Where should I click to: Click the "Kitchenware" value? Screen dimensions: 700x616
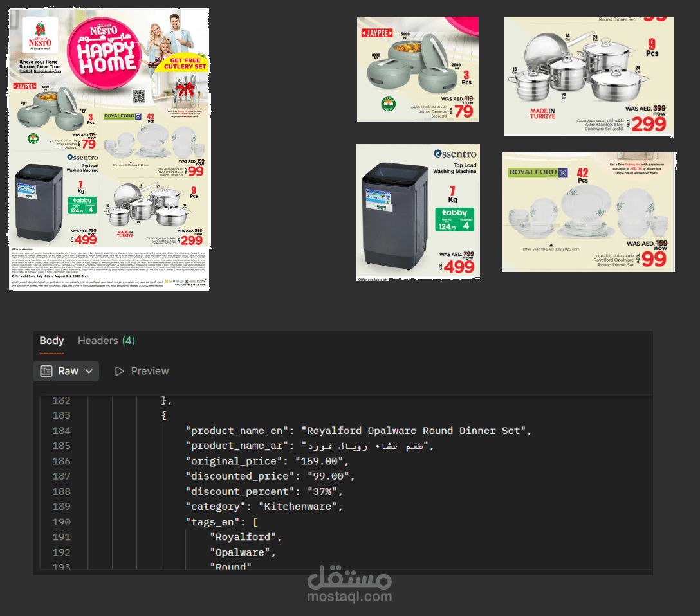(298, 507)
